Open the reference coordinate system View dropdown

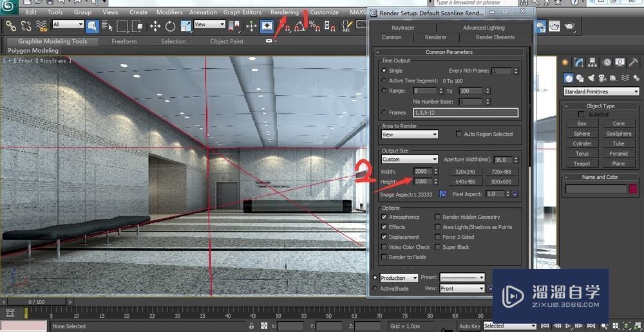pos(209,24)
